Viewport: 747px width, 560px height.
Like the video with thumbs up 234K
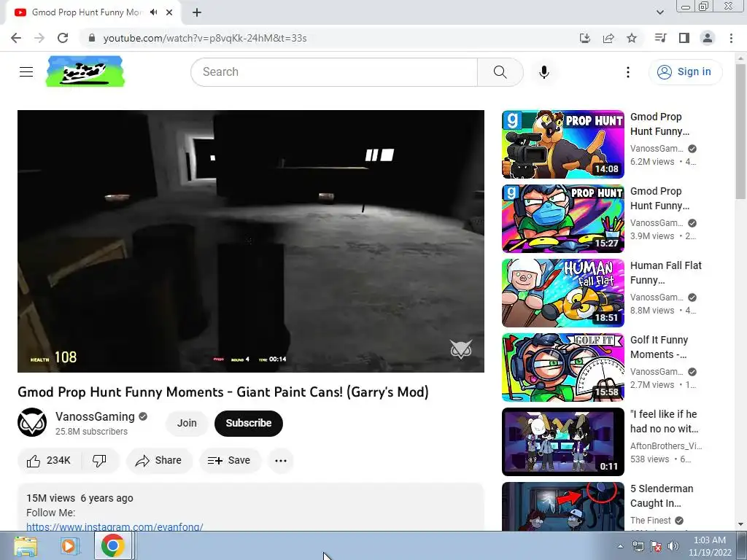[49, 461]
